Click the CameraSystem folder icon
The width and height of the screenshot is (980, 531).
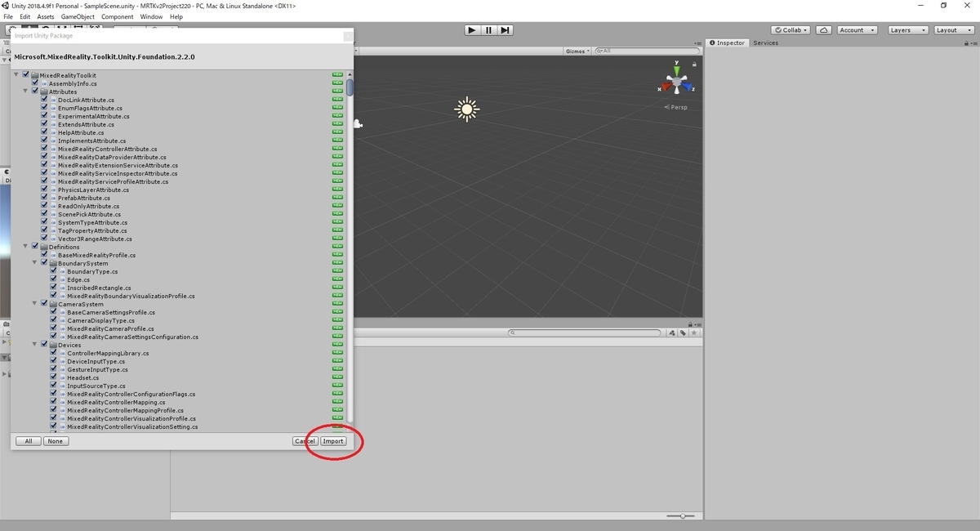[x=53, y=304]
